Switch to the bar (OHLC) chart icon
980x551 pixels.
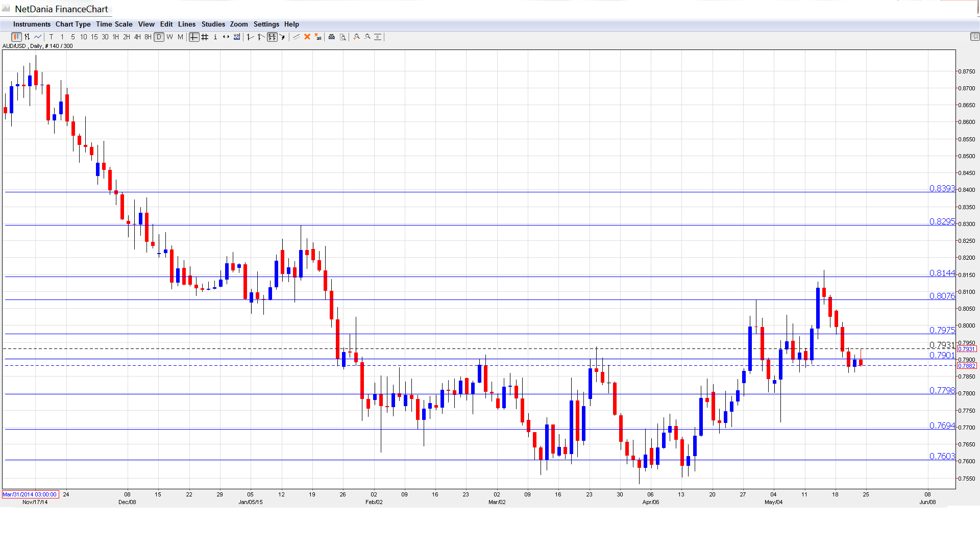tap(27, 37)
